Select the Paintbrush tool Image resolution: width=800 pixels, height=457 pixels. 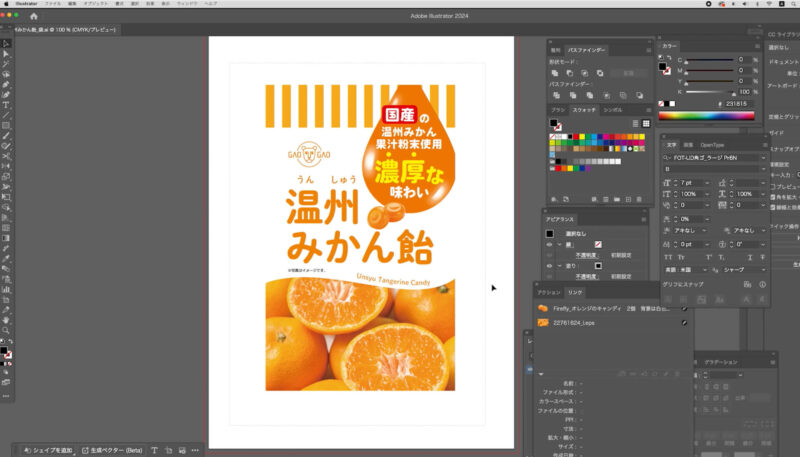(x=6, y=136)
